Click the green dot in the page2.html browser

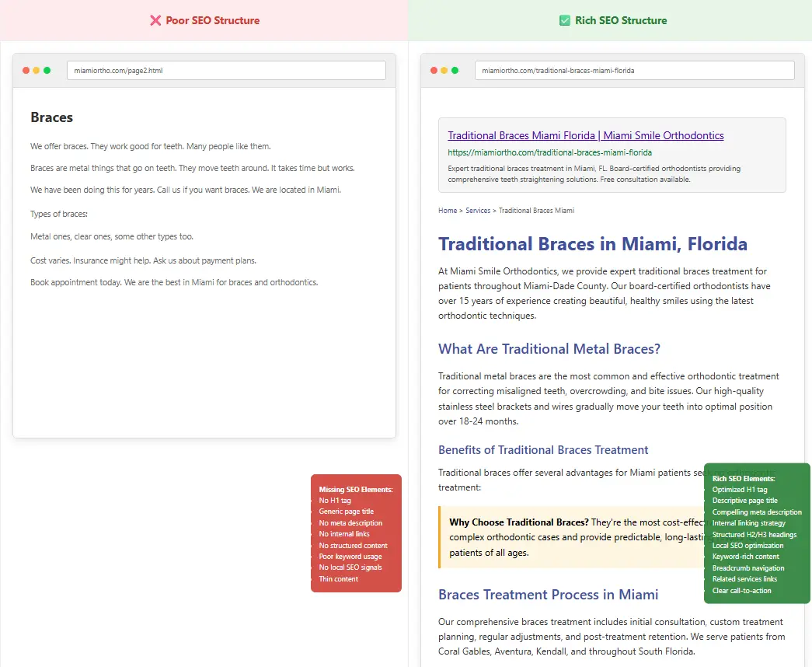47,71
